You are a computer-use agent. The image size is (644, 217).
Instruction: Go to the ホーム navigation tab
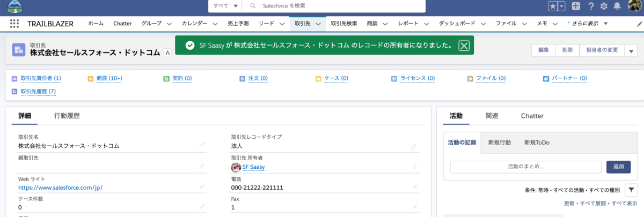click(x=96, y=24)
